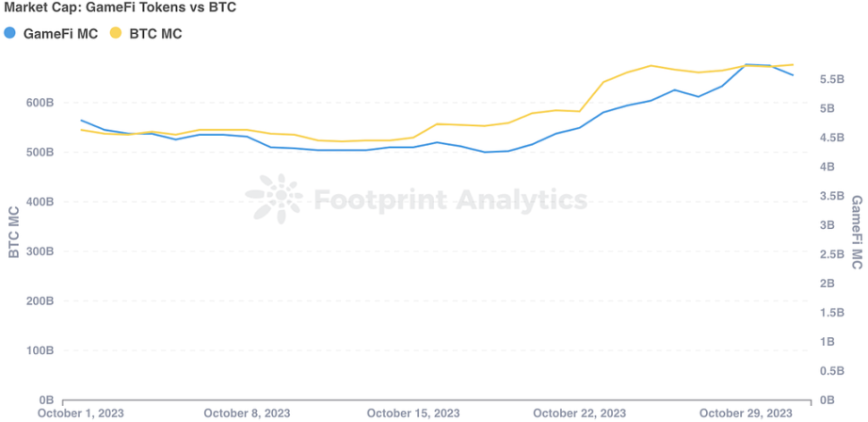
Task: Select the October 1, 2023 x-axis label
Action: point(80,413)
